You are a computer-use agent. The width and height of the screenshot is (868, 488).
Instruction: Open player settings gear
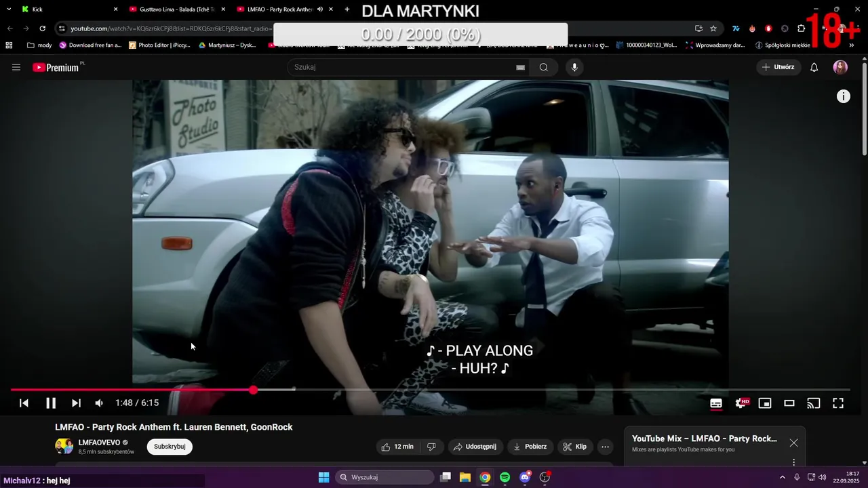[741, 403]
